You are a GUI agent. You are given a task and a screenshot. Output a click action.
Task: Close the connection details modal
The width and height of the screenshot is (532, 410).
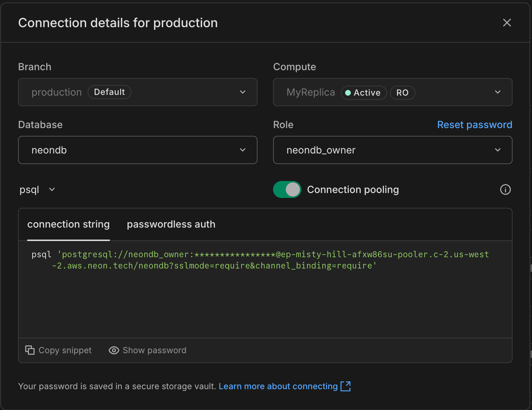click(x=507, y=23)
